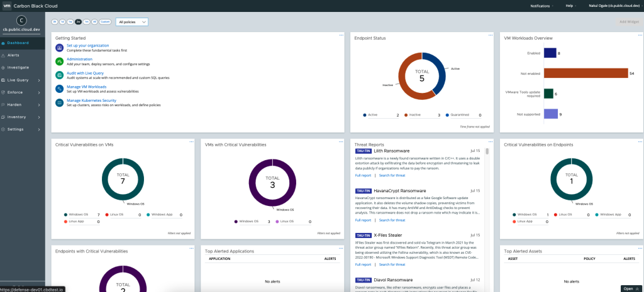Expand the Settings sidebar chevron
The height and width of the screenshot is (292, 644).
point(39,129)
